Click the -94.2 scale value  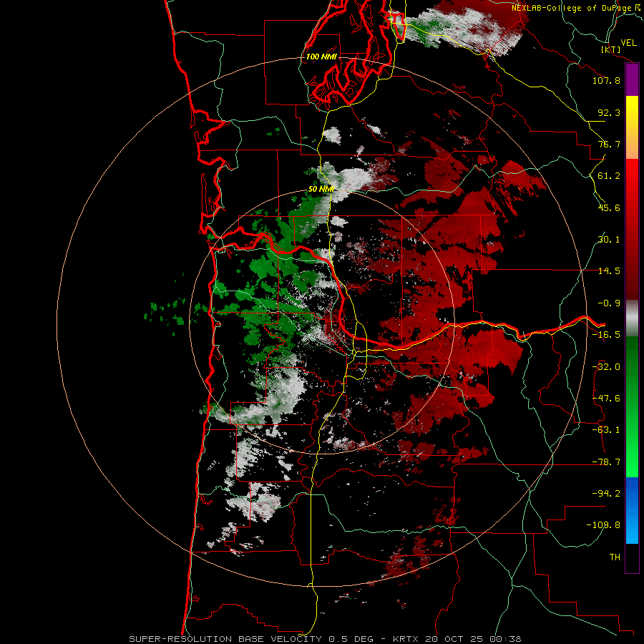tap(606, 493)
